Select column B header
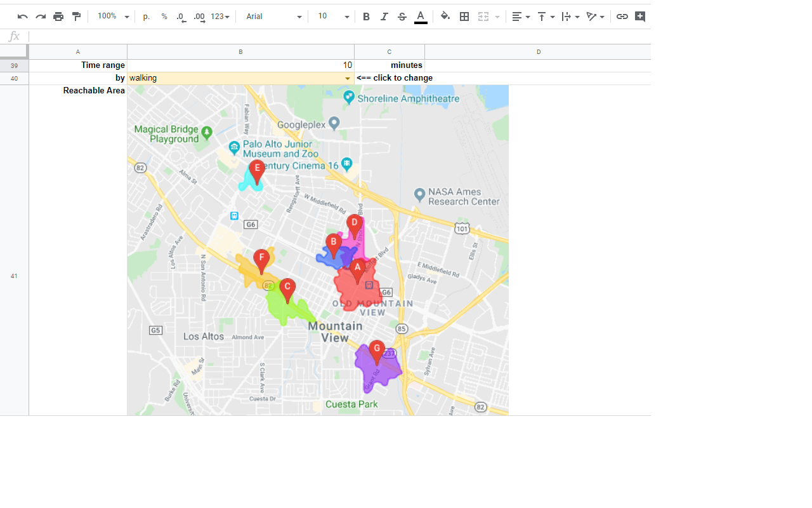This screenshot has width=812, height=508. pyautogui.click(x=240, y=51)
